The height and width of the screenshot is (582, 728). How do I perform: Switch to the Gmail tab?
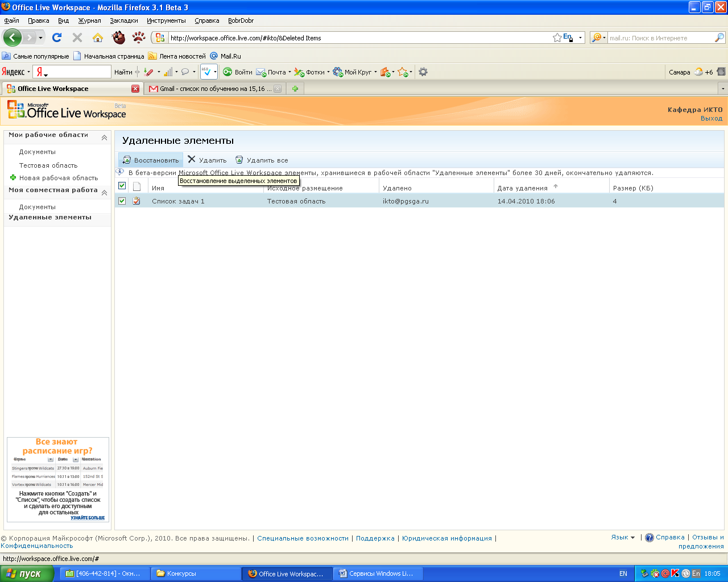(215, 89)
